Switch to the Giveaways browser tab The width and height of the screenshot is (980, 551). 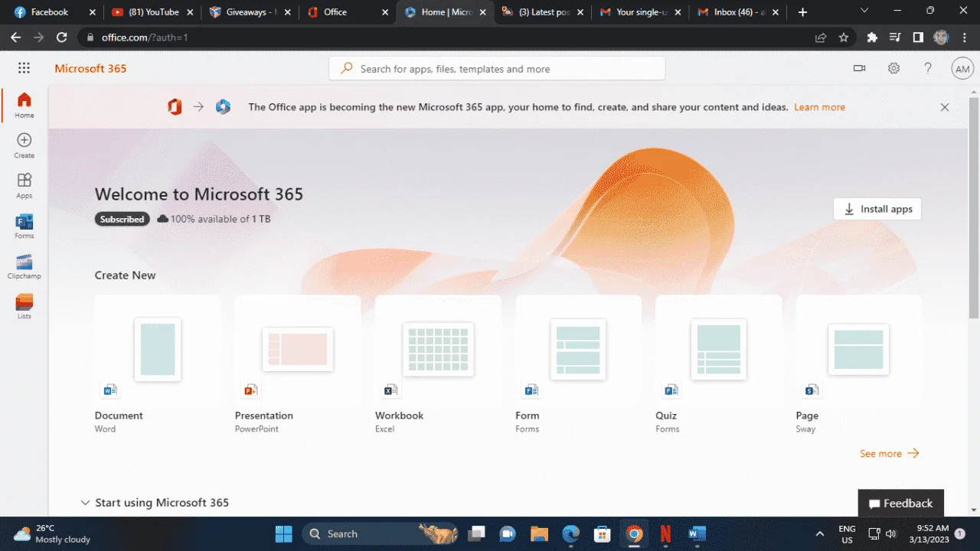[x=249, y=12]
